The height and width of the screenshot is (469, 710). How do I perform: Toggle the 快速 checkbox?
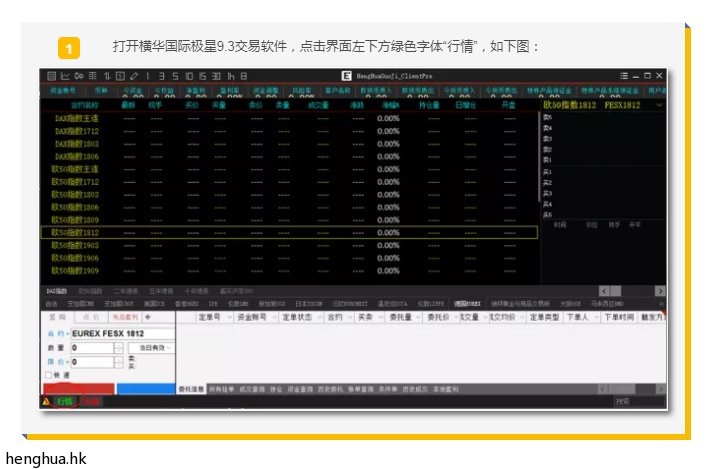(x=50, y=375)
